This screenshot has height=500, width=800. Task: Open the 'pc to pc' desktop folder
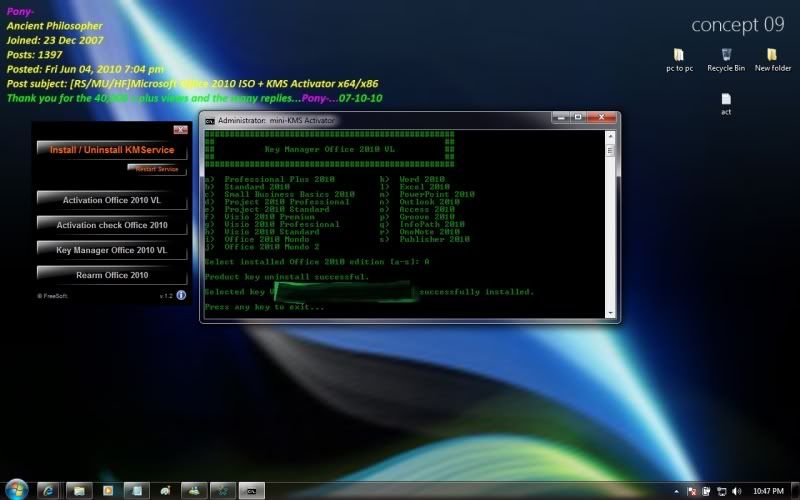point(679,60)
